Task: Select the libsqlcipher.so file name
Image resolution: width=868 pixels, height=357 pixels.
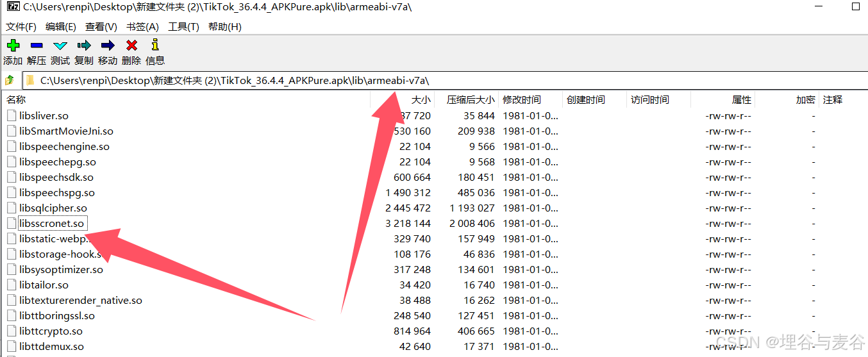Action: click(x=53, y=208)
